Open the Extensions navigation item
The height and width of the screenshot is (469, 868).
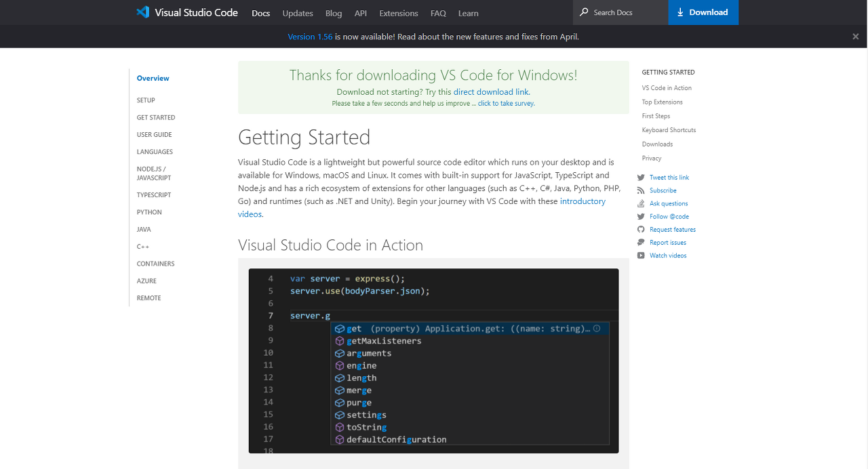tap(399, 13)
